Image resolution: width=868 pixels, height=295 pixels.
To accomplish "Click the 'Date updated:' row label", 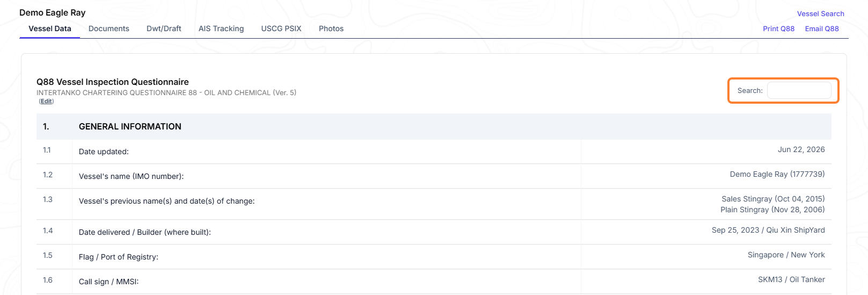I will (104, 152).
